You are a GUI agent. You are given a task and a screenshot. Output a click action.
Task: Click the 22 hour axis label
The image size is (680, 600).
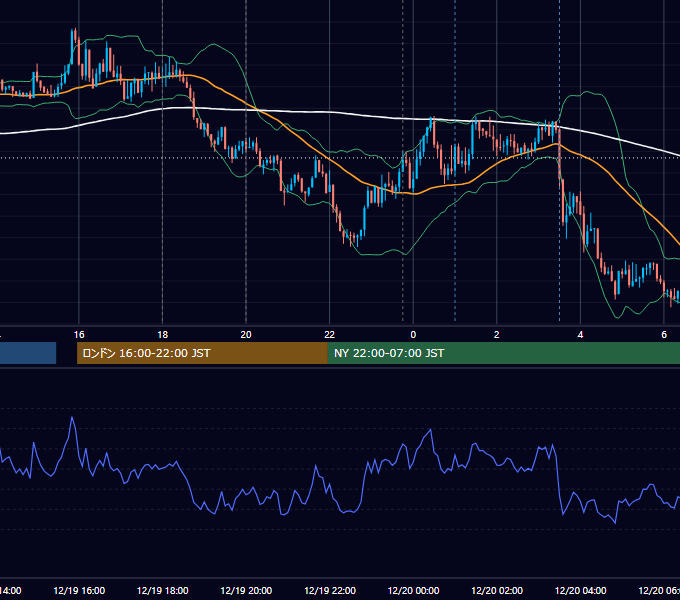(330, 335)
